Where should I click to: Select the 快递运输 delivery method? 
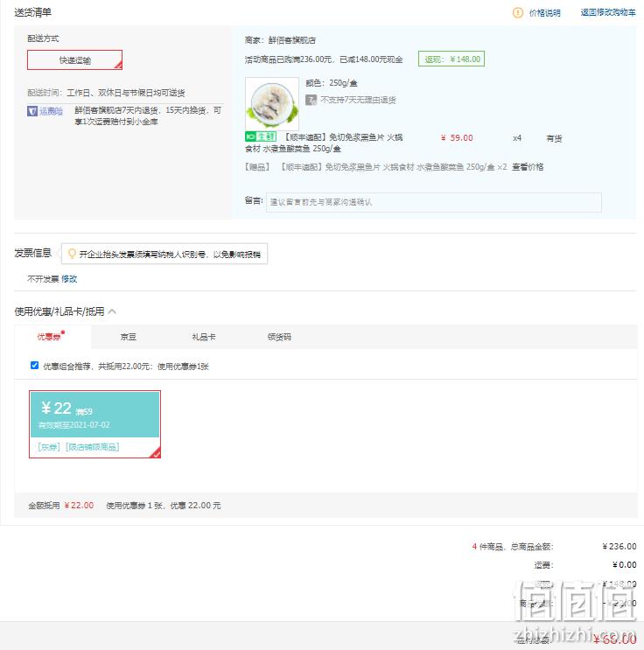pyautogui.click(x=74, y=60)
